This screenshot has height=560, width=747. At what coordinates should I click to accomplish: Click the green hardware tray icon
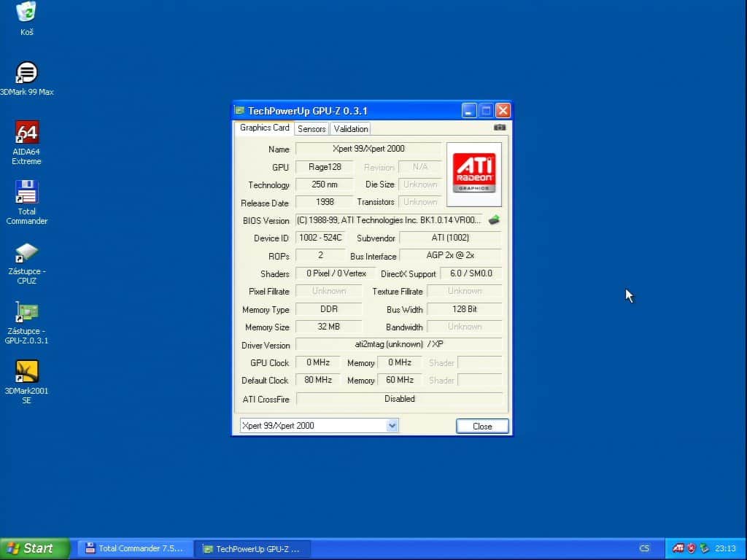click(x=705, y=548)
